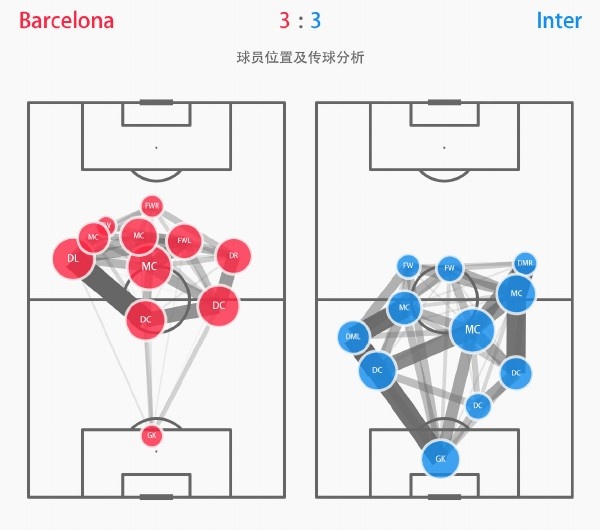Click Barcelona's thick DL-to-DC pass line

click(109, 289)
